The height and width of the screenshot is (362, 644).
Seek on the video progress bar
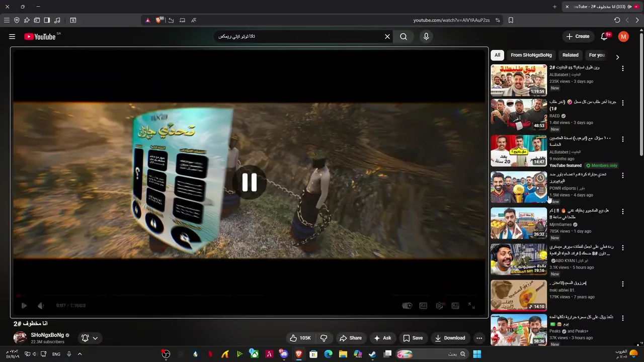tap(249, 296)
